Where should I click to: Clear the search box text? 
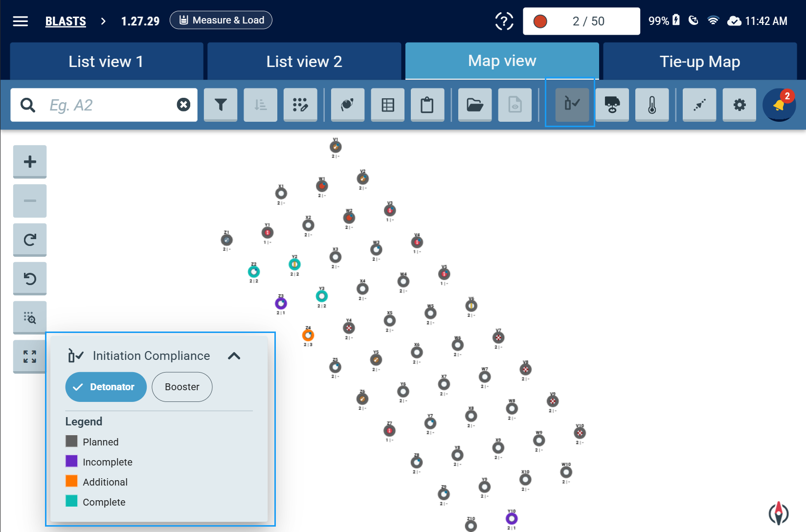[x=183, y=105]
